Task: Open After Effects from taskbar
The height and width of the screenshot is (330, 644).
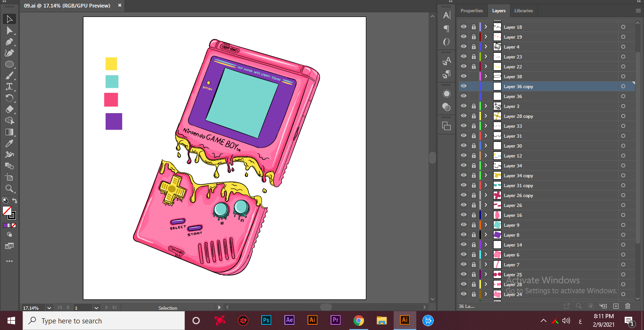Action: pyautogui.click(x=289, y=321)
